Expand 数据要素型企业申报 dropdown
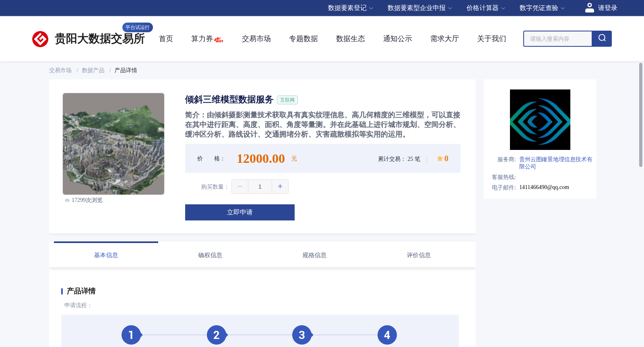Screen dimensions: 644x347 [419, 8]
